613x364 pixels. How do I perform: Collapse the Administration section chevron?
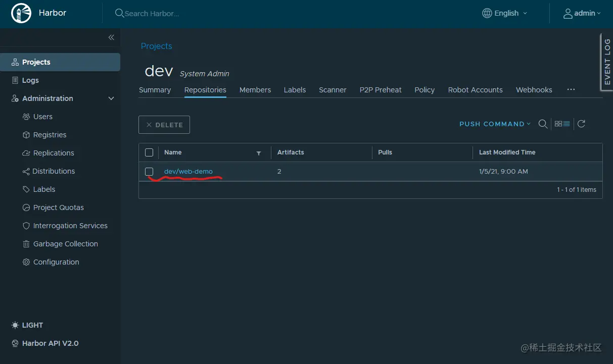coord(111,98)
